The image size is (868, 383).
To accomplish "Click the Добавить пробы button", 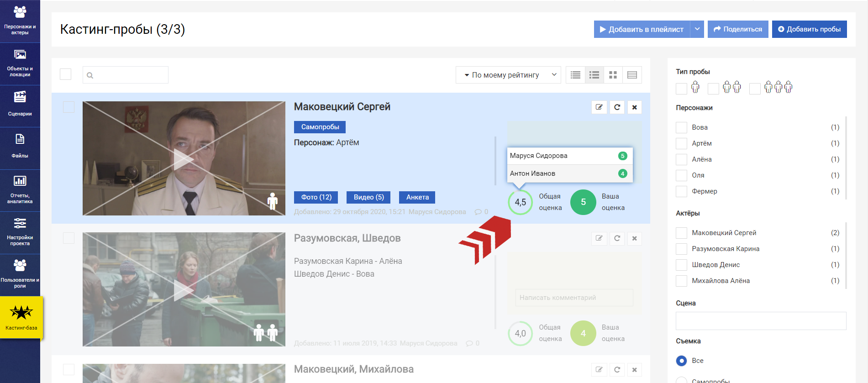I will pyautogui.click(x=809, y=29).
